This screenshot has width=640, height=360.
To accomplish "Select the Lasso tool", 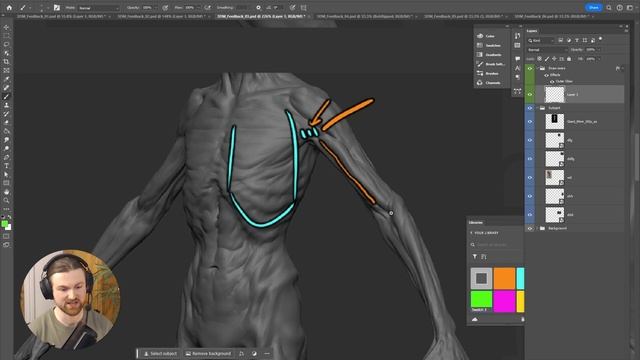I will tap(6, 44).
